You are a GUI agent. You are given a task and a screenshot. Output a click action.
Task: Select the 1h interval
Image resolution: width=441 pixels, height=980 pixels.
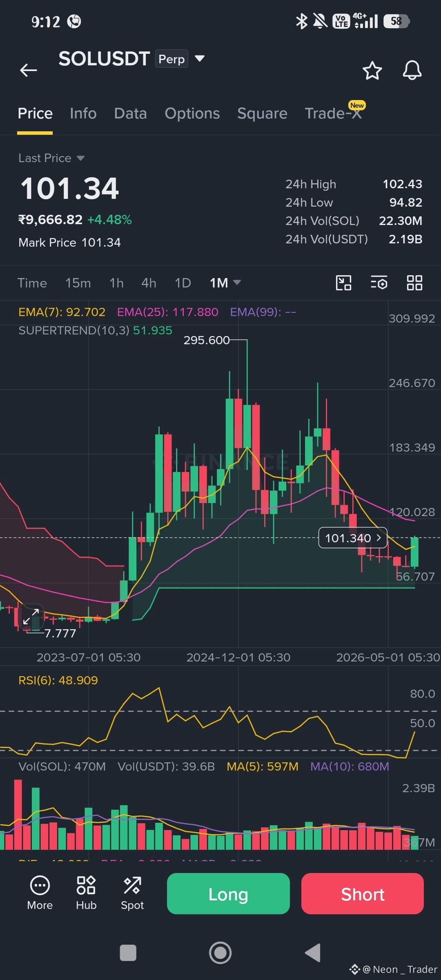coord(116,283)
